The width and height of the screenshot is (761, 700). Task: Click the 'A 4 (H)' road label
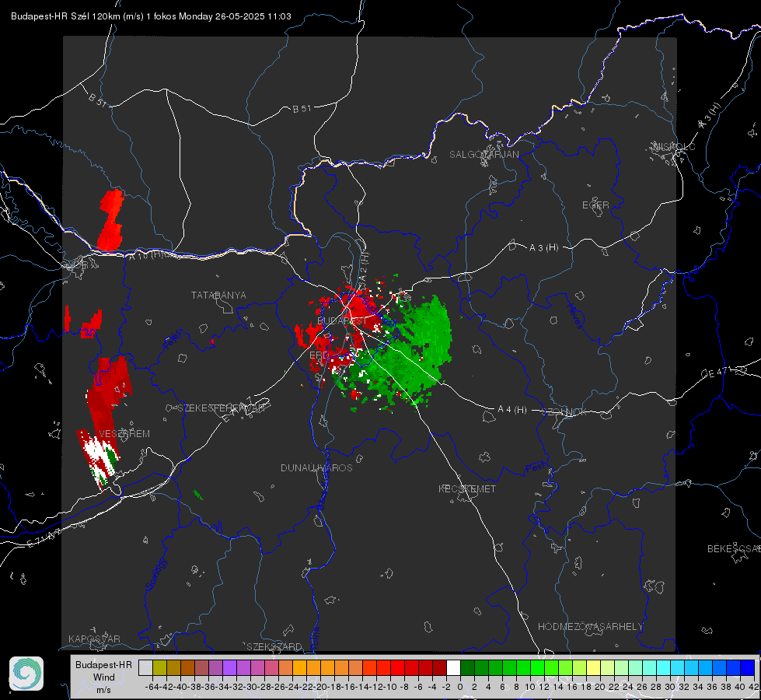512,410
